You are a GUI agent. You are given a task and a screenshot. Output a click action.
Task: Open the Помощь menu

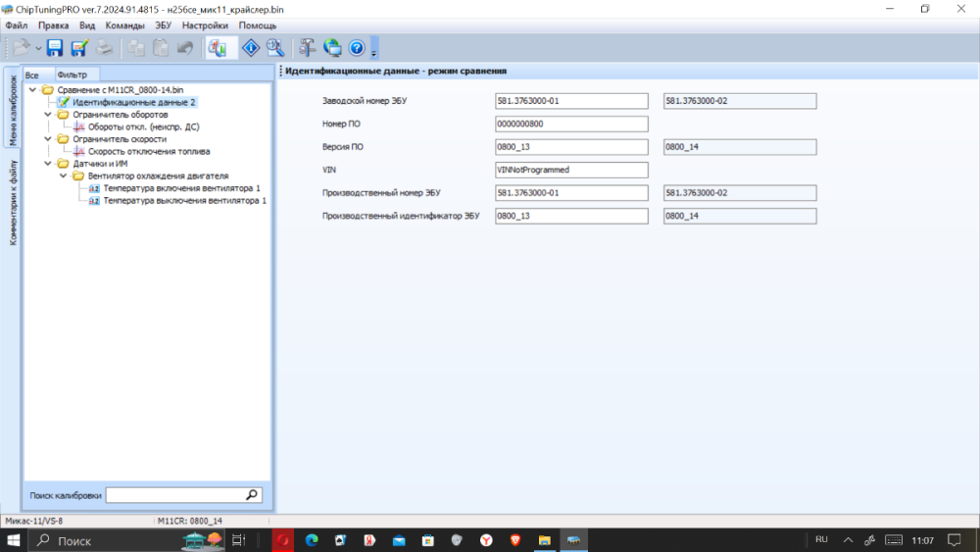coord(258,25)
